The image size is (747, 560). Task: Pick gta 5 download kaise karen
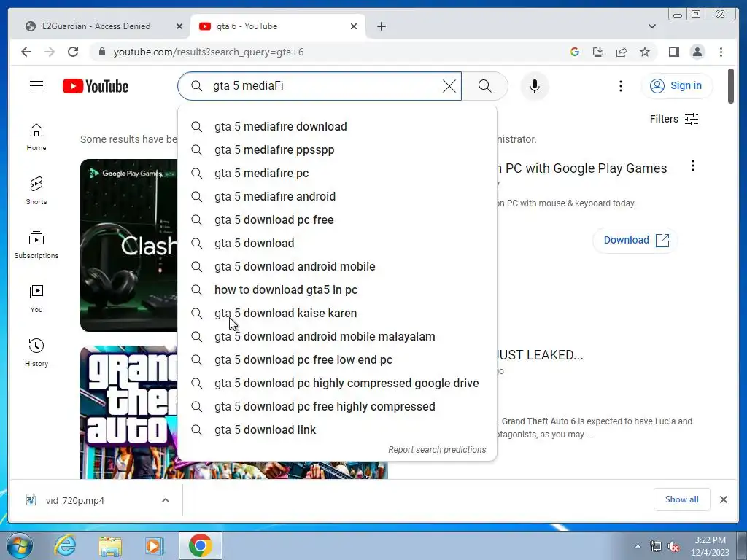point(337,313)
